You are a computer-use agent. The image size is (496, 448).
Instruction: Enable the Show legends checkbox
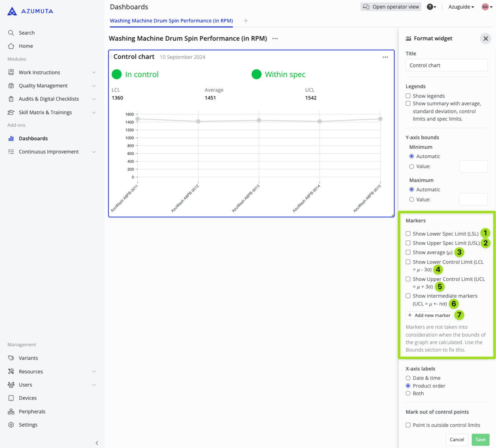(408, 96)
